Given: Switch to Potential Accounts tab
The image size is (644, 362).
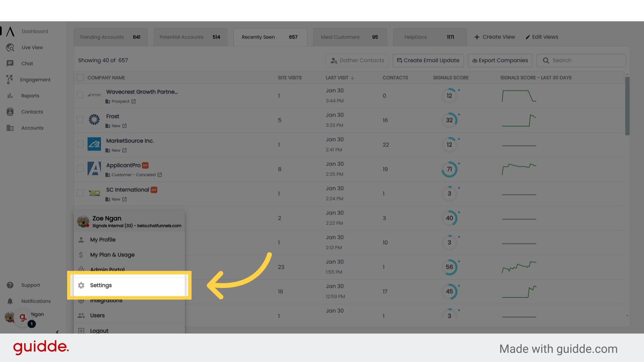Looking at the screenshot, I should (x=191, y=37).
